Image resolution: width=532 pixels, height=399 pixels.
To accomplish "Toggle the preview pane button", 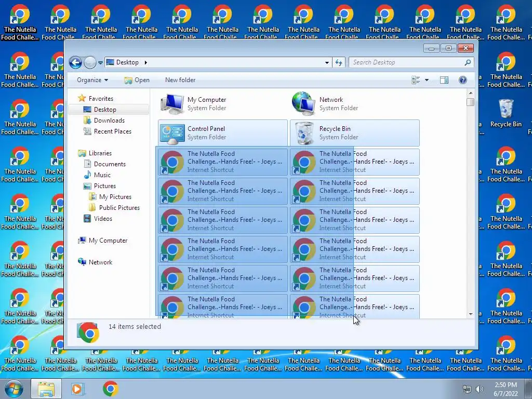I will pos(444,80).
